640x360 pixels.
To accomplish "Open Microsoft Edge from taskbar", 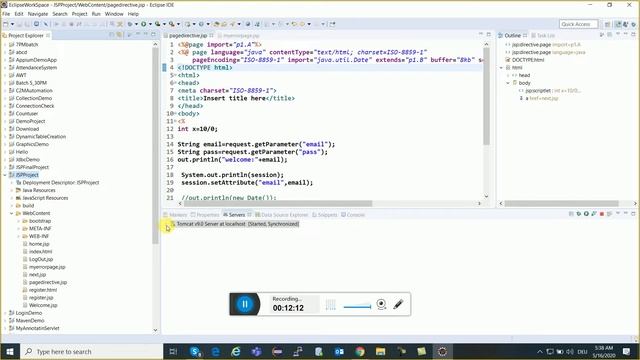I will tap(216, 351).
